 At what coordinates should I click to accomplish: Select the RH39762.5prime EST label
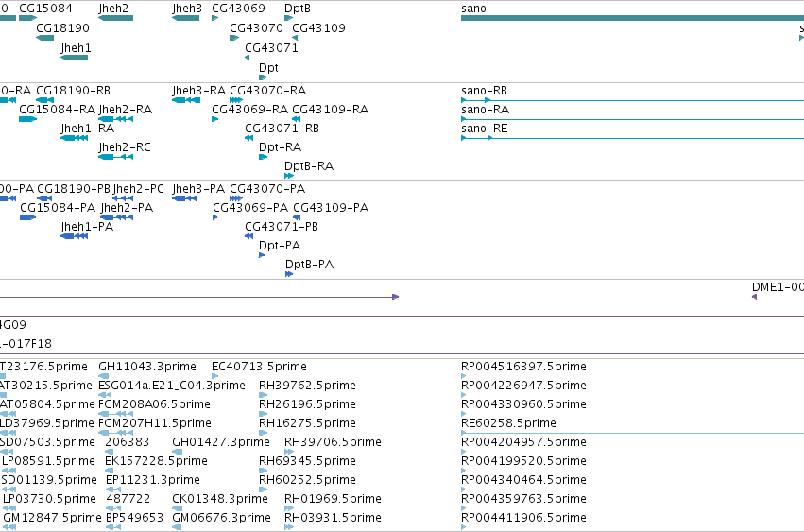(x=307, y=386)
